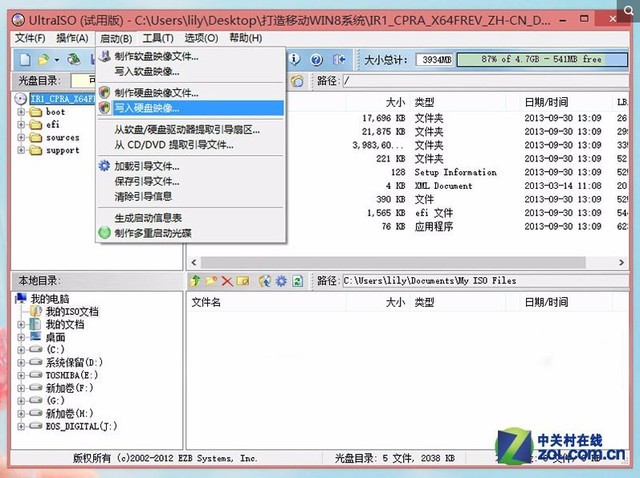The height and width of the screenshot is (478, 640).
Task: Select the XML Document row type cell
Action: coord(443,186)
